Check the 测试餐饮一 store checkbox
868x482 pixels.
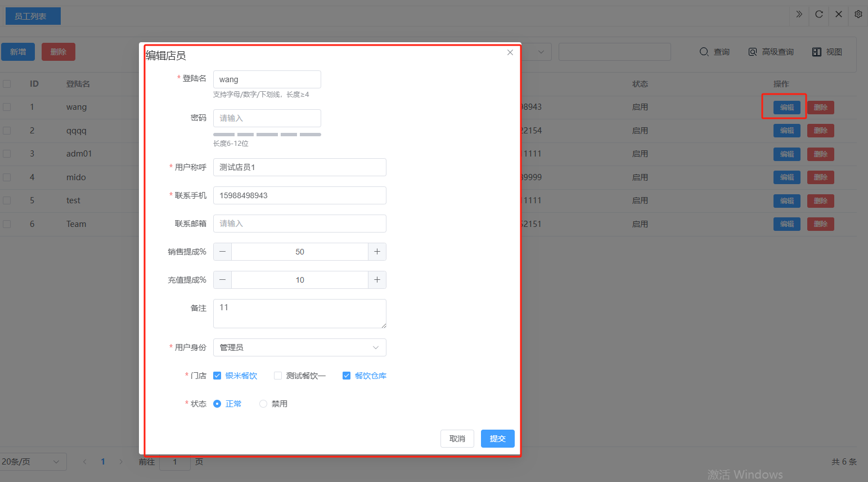[x=278, y=376]
